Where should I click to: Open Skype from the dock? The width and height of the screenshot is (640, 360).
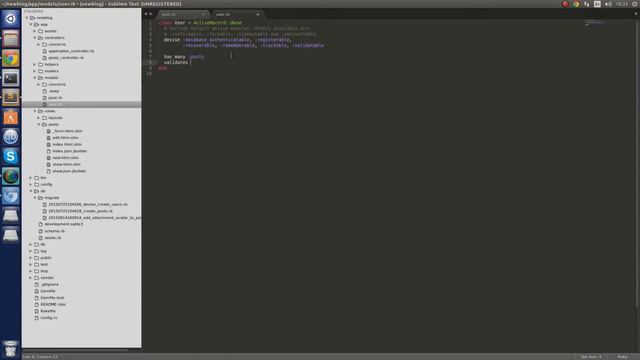[11, 156]
